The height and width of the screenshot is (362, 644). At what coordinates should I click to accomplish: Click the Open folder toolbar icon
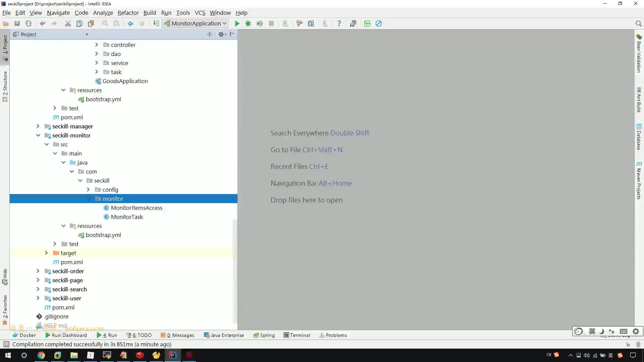pyautogui.click(x=6, y=23)
